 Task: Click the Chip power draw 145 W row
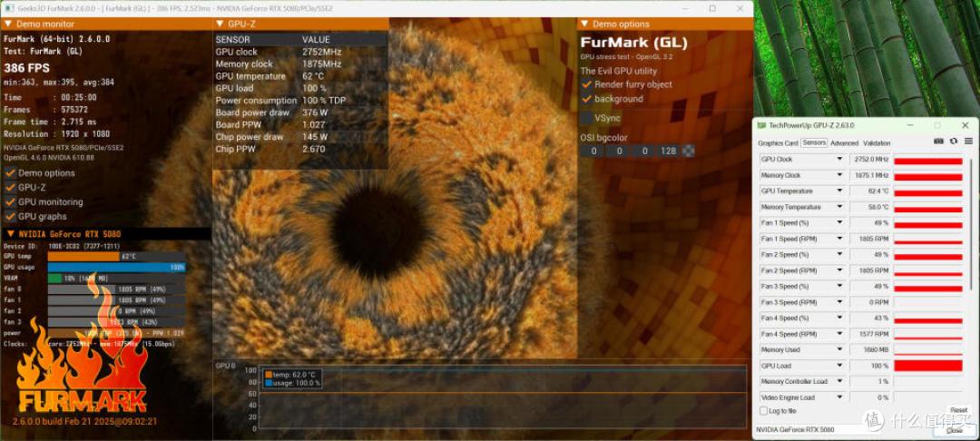300,137
